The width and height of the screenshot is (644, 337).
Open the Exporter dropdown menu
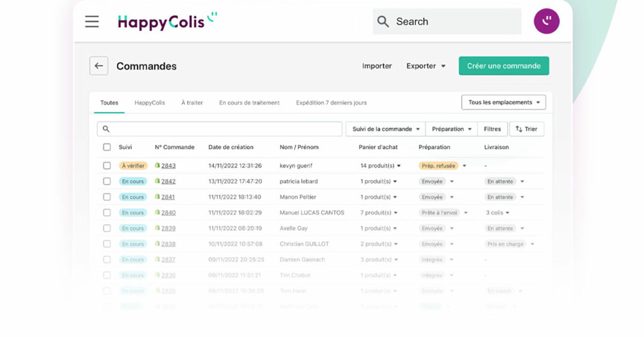pyautogui.click(x=426, y=66)
